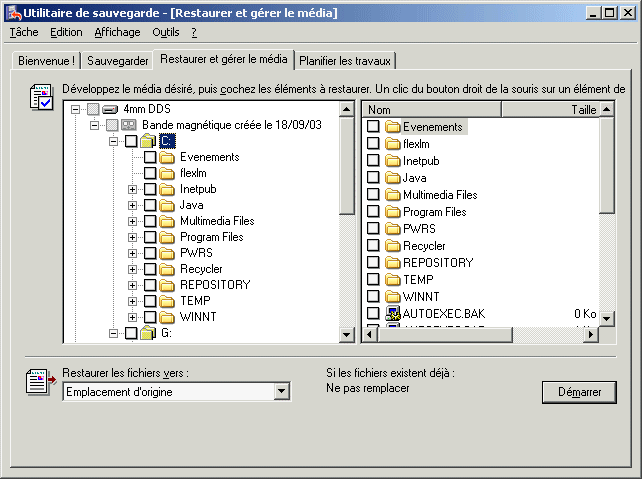The image size is (642, 479).
Task: Check the Inetpub checkbox in the tree
Action: point(150,189)
